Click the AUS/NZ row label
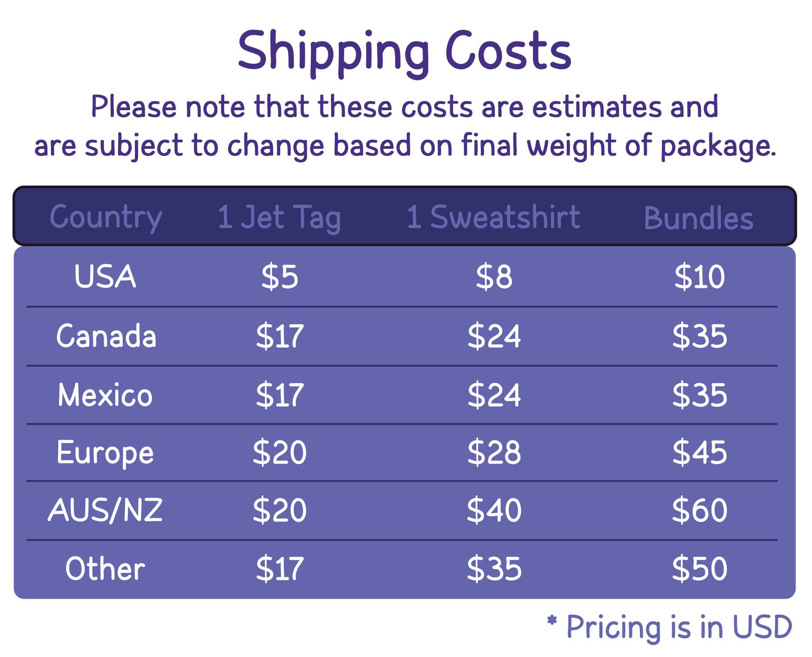Screen dimensions: 812x657 tap(105, 510)
